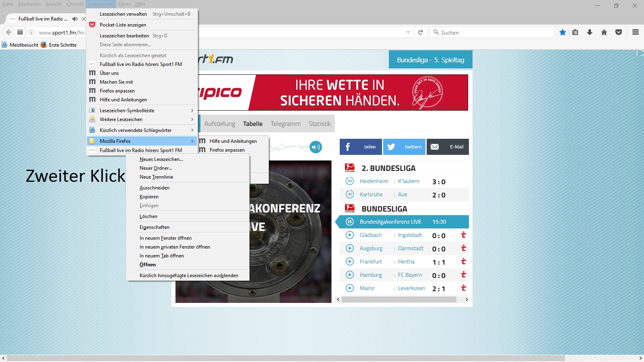This screenshot has height=362, width=644.
Task: Share by E-Mail envelope button
Action: tap(448, 147)
